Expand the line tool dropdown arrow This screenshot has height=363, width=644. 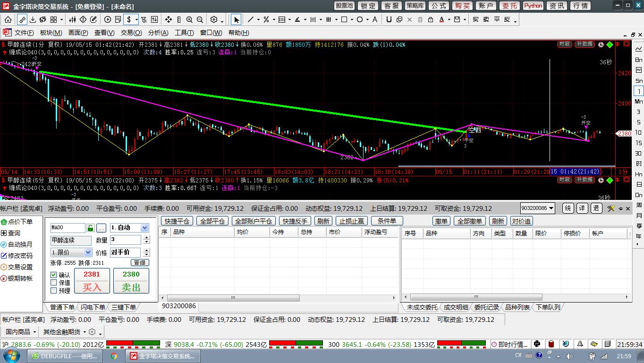pyautogui.click(x=258, y=20)
